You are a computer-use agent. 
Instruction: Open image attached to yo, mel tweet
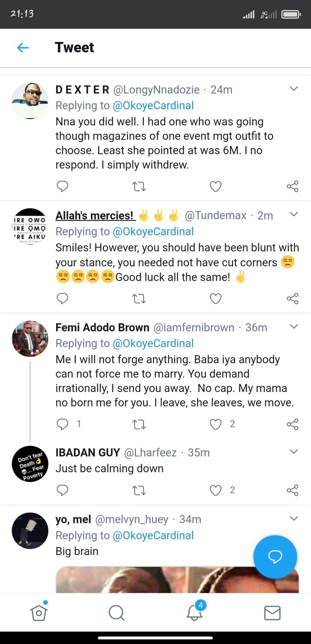[x=177, y=580]
